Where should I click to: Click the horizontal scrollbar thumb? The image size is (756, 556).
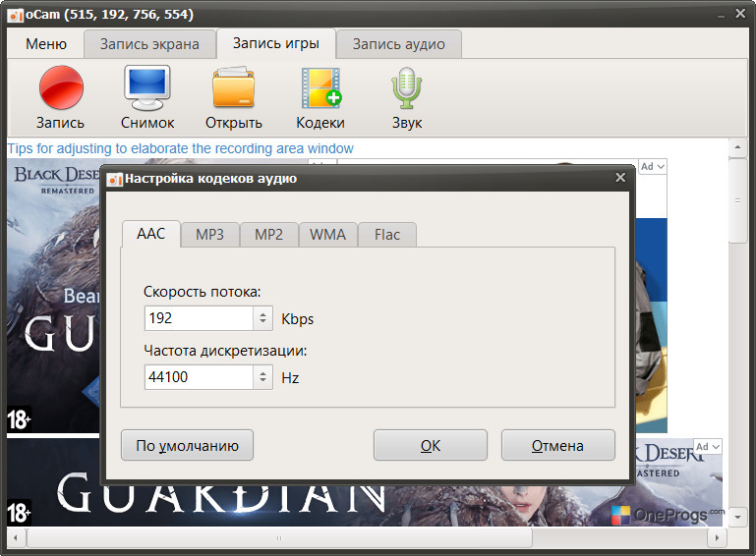278,537
